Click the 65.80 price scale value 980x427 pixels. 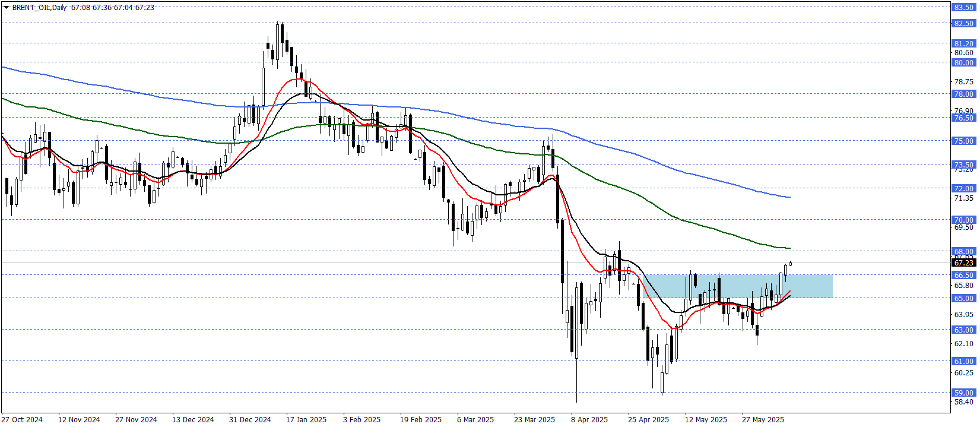pyautogui.click(x=964, y=286)
